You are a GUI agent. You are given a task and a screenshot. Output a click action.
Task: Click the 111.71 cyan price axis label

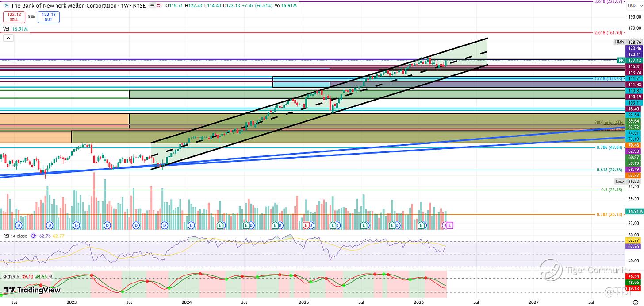pyautogui.click(x=634, y=78)
